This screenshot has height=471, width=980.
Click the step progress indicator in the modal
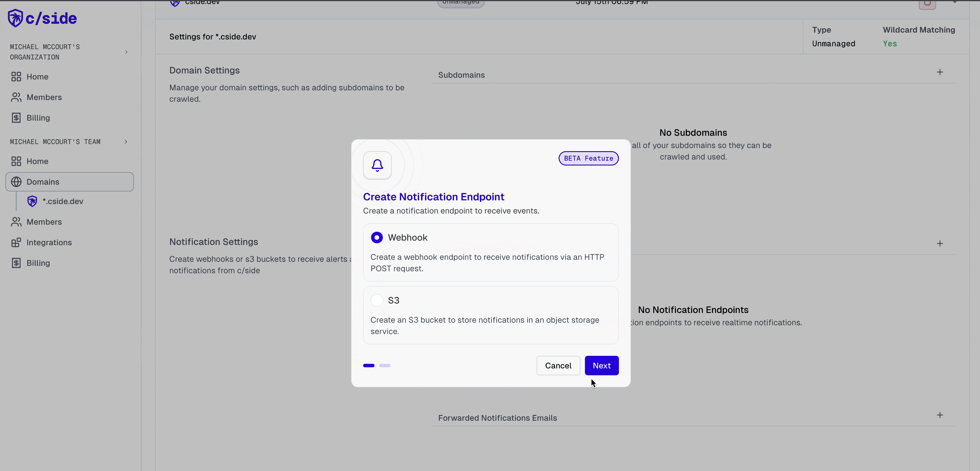click(x=377, y=366)
